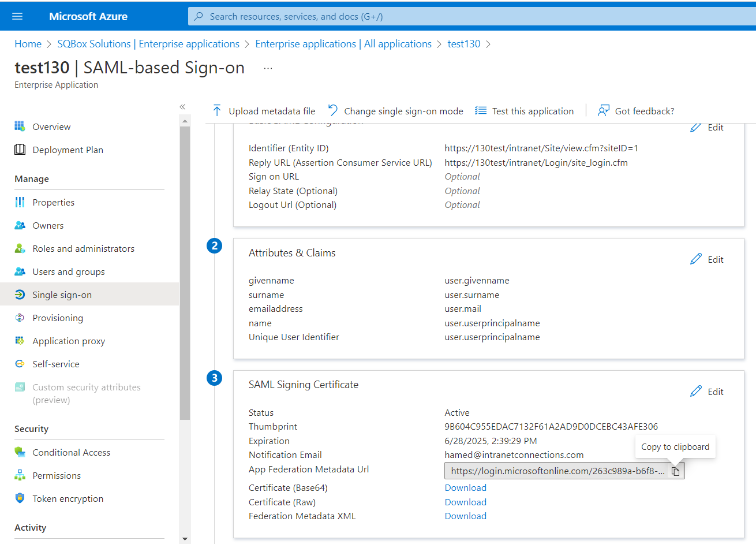Open the Owners page
Image resolution: width=756 pixels, height=544 pixels.
48,225
